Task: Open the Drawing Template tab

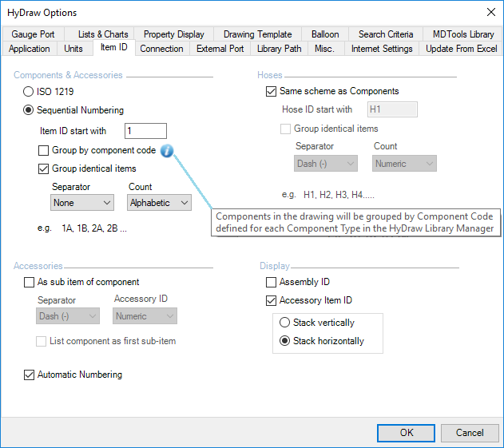Action: 257,34
